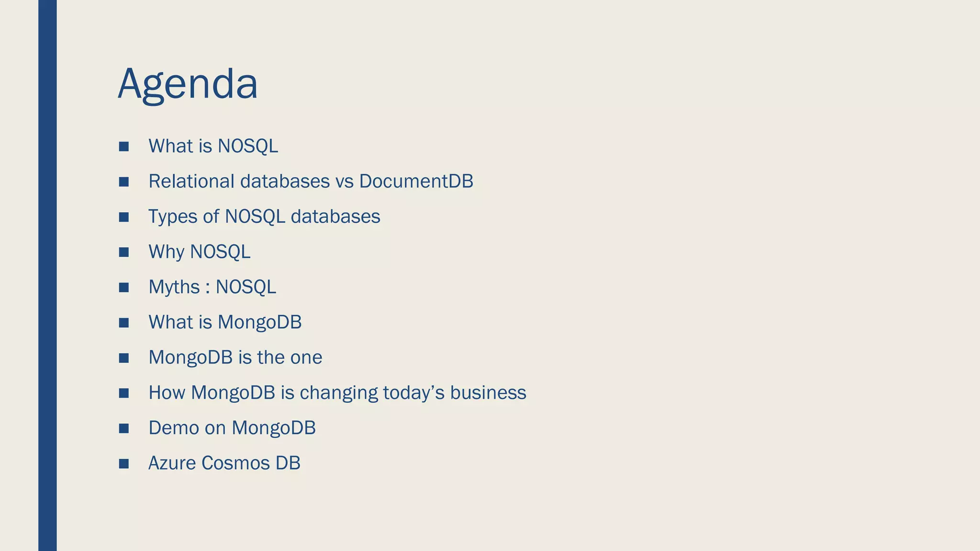Viewport: 980px width, 551px height.
Task: Click bullet next to 'MongoDB is the one'
Action: tap(123, 358)
